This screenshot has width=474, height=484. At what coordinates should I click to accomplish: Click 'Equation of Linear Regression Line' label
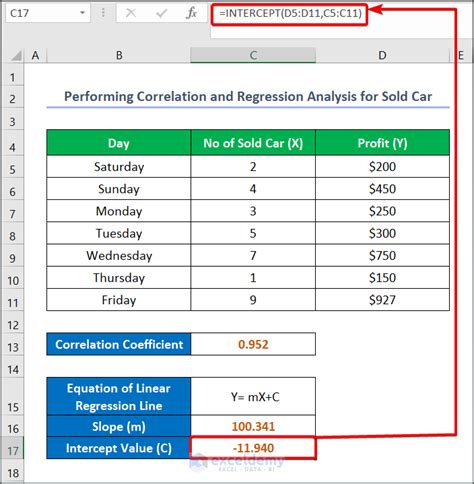tap(119, 396)
